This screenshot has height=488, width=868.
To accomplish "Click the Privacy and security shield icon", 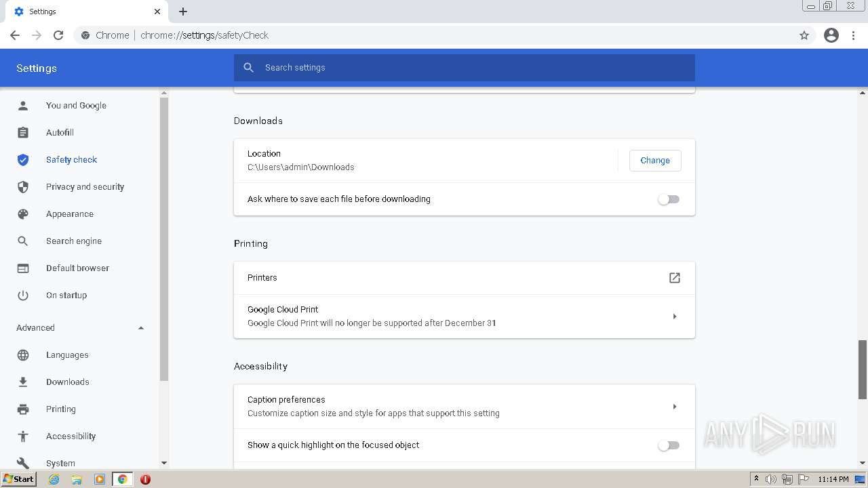I will click(x=23, y=187).
